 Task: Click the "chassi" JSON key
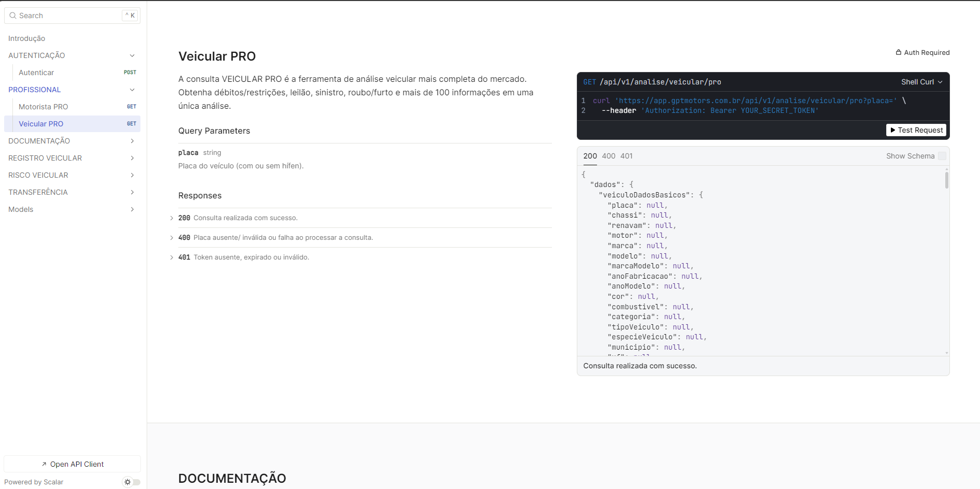(x=624, y=215)
